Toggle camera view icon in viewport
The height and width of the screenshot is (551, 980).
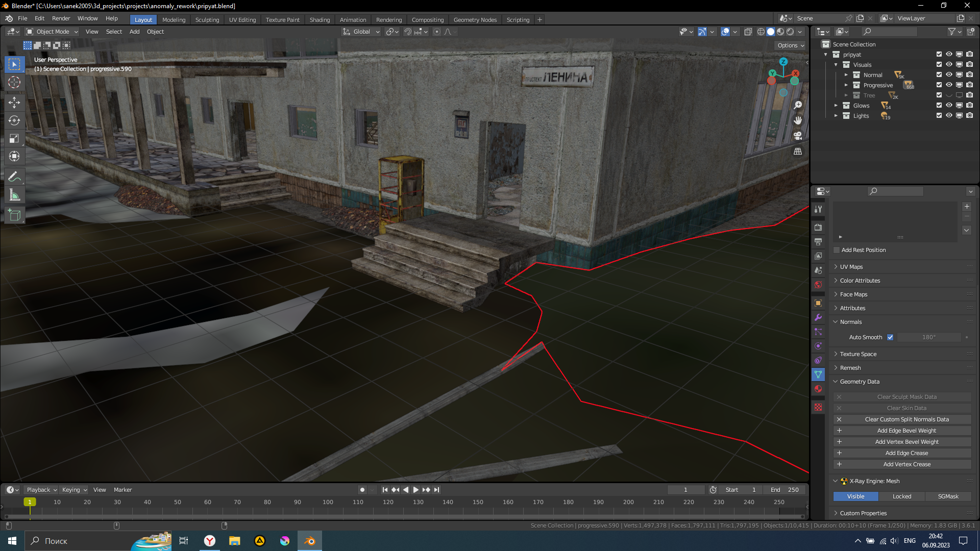pos(798,136)
